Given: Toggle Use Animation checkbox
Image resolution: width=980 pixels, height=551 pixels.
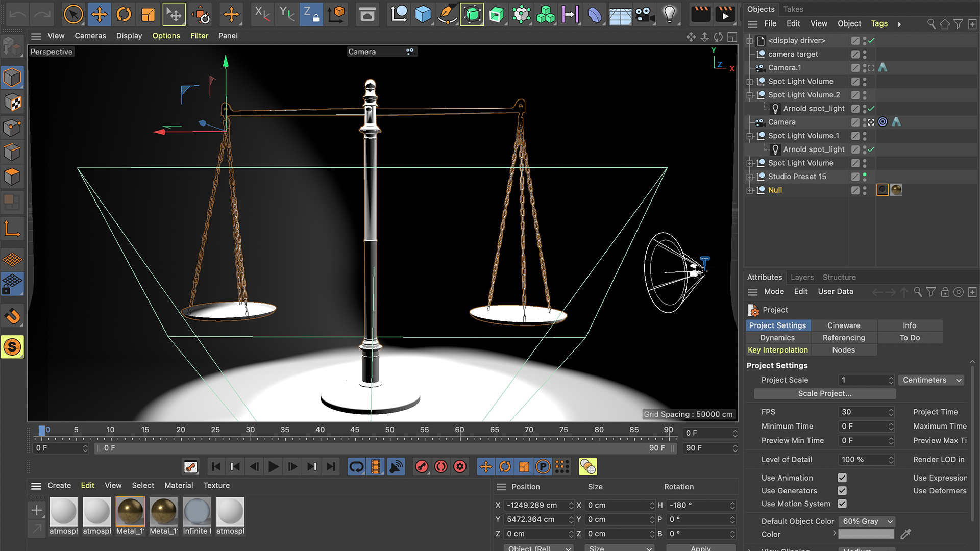Looking at the screenshot, I should click(x=842, y=478).
